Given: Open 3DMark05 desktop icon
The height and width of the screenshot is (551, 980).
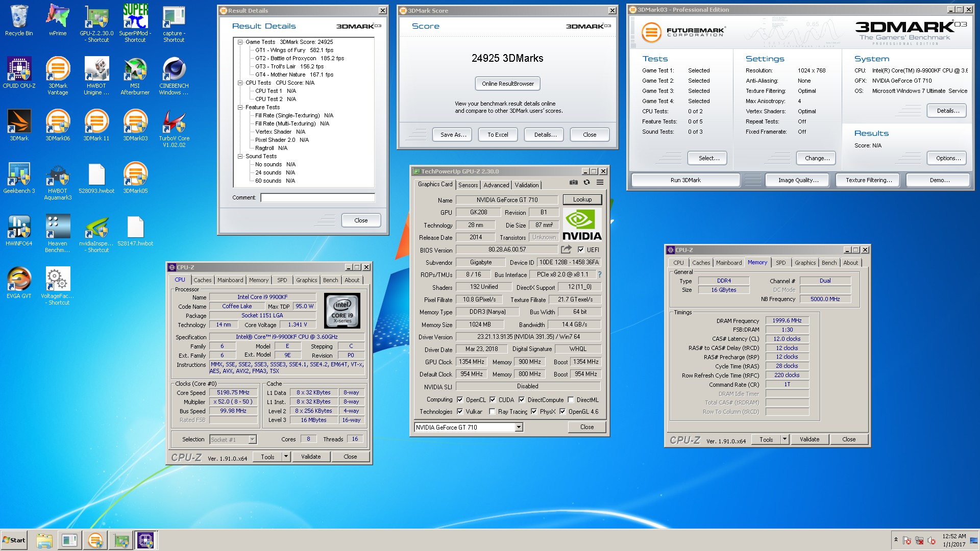Looking at the screenshot, I should click(x=135, y=178).
